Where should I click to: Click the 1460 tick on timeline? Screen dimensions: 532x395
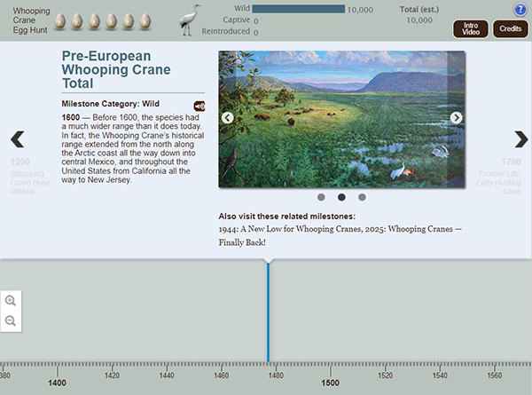[221, 375]
